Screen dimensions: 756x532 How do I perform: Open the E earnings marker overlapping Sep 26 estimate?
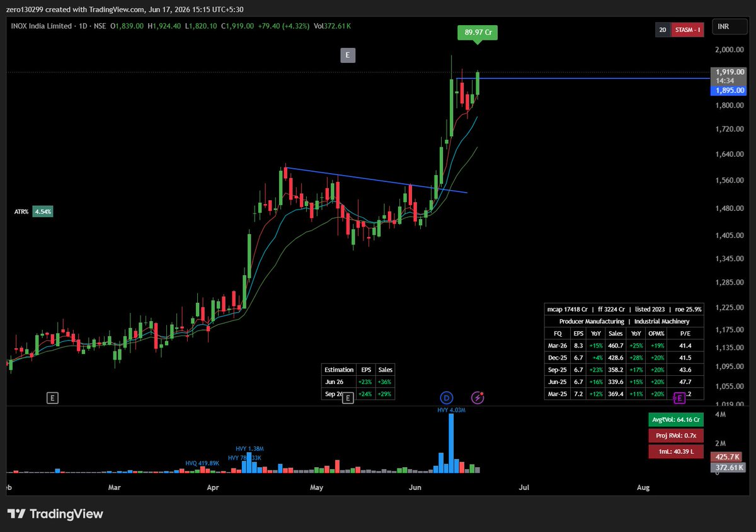(x=347, y=397)
